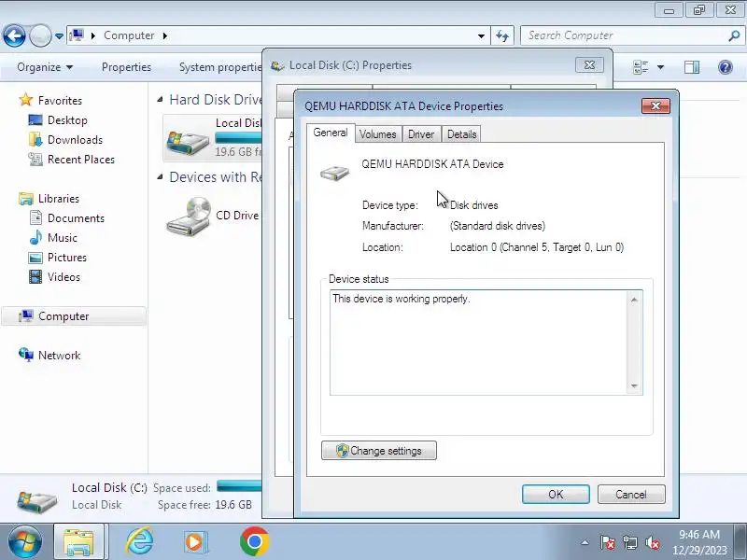The height and width of the screenshot is (560, 747).
Task: Click the Action Center flag icon
Action: pyautogui.click(x=607, y=542)
